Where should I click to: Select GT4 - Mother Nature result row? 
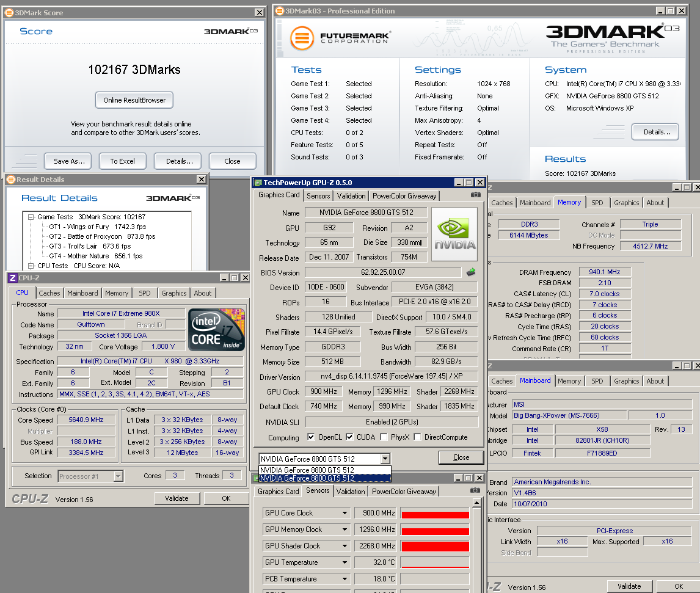[x=95, y=256]
